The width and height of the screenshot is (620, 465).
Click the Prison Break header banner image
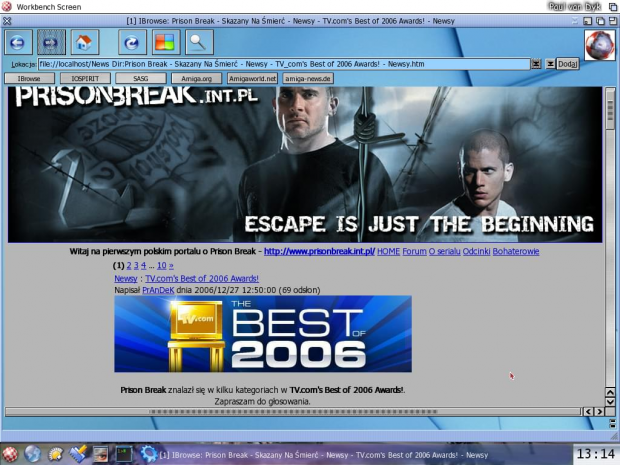coord(305,164)
